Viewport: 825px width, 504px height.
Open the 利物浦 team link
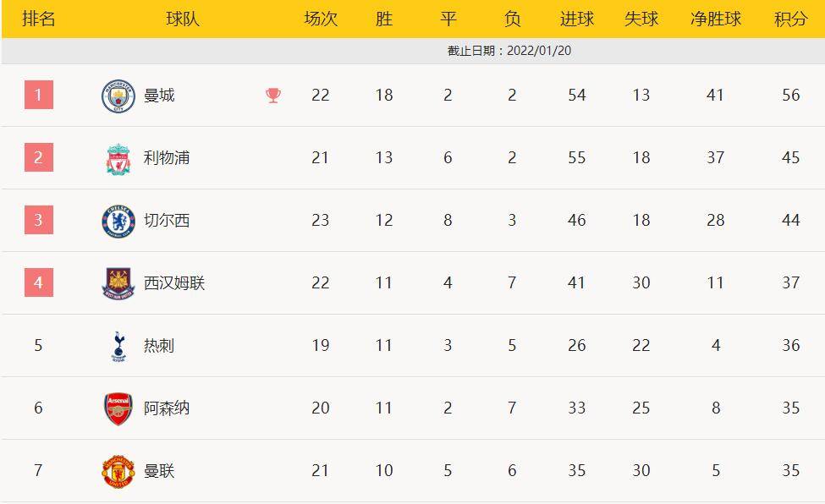coord(167,158)
